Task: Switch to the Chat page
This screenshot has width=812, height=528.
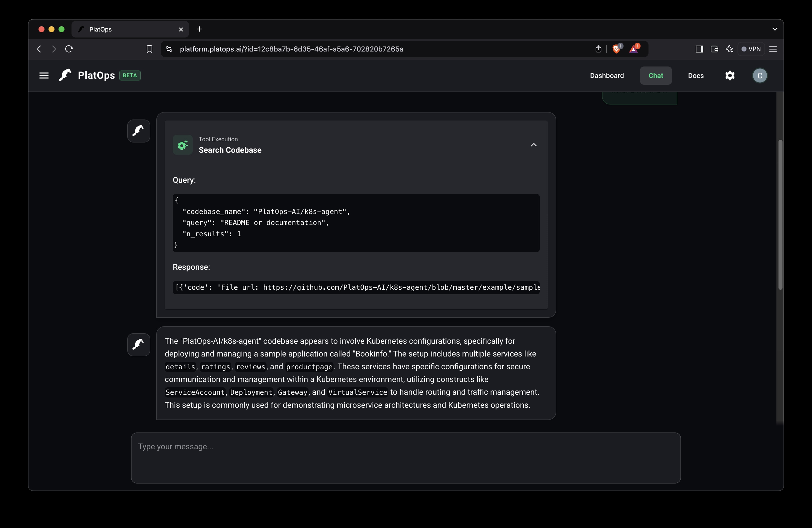Action: click(x=655, y=76)
